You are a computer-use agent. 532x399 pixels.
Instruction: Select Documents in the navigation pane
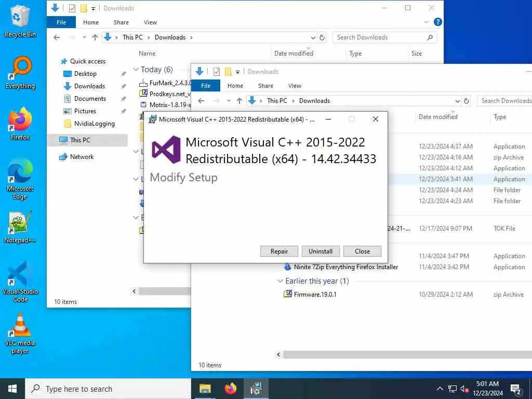pos(90,99)
